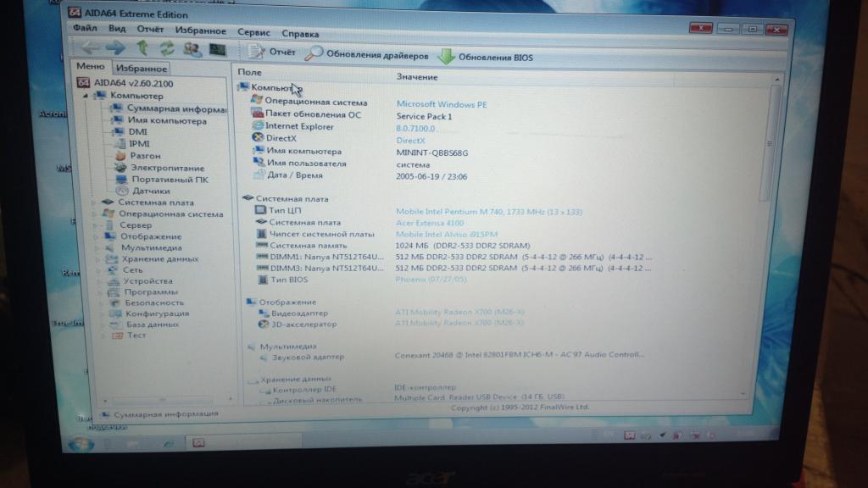Click the Forward arrow toolbar icon
The height and width of the screenshot is (488, 868).
click(115, 48)
